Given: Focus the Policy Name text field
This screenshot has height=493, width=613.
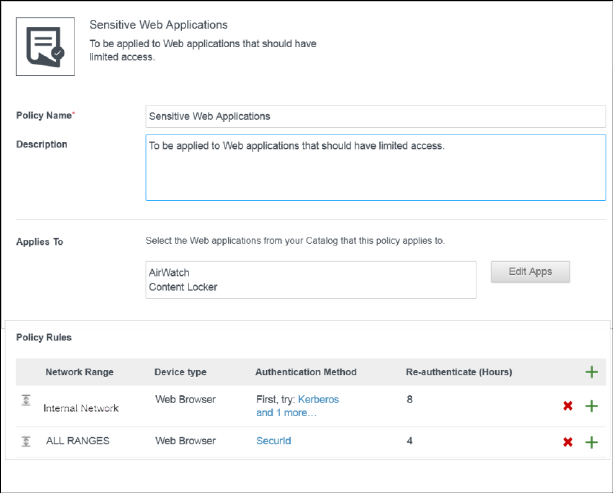Looking at the screenshot, I should (x=375, y=116).
